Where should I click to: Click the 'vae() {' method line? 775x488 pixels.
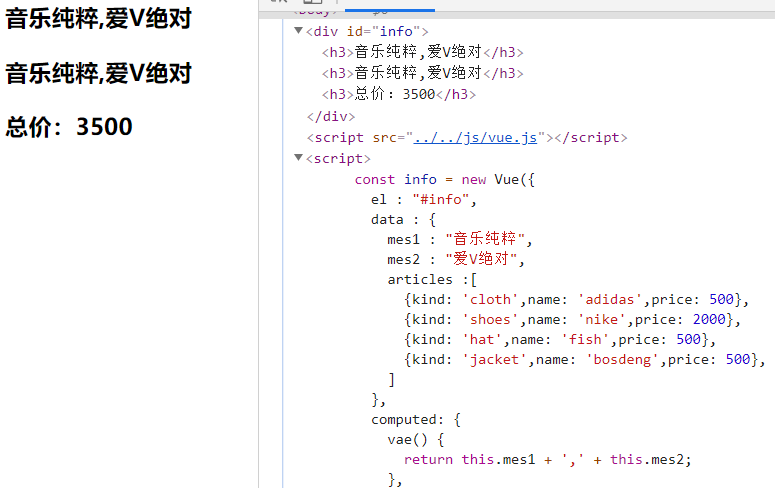(x=416, y=440)
